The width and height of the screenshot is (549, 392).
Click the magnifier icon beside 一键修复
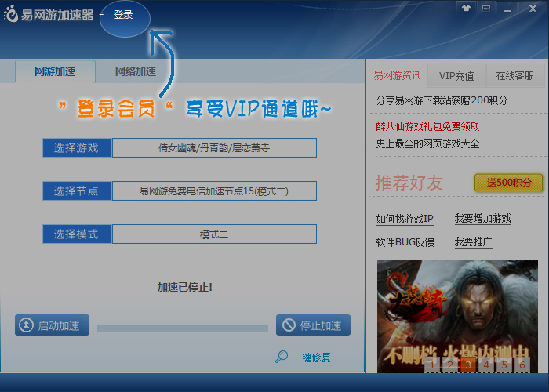[x=282, y=357]
